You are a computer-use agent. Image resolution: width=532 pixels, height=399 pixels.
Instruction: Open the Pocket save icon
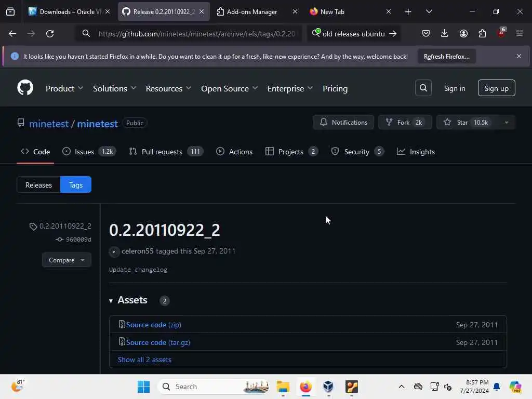(x=426, y=33)
